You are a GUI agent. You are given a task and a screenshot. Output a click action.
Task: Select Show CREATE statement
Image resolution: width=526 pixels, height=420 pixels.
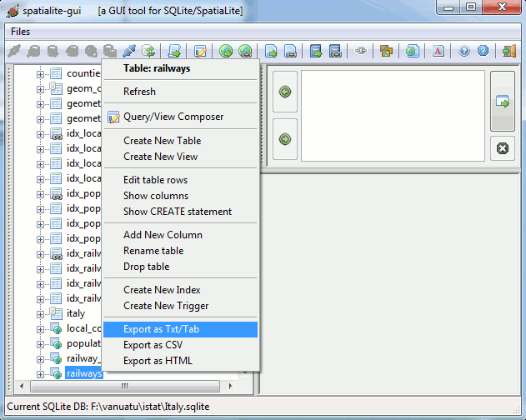[181, 212]
